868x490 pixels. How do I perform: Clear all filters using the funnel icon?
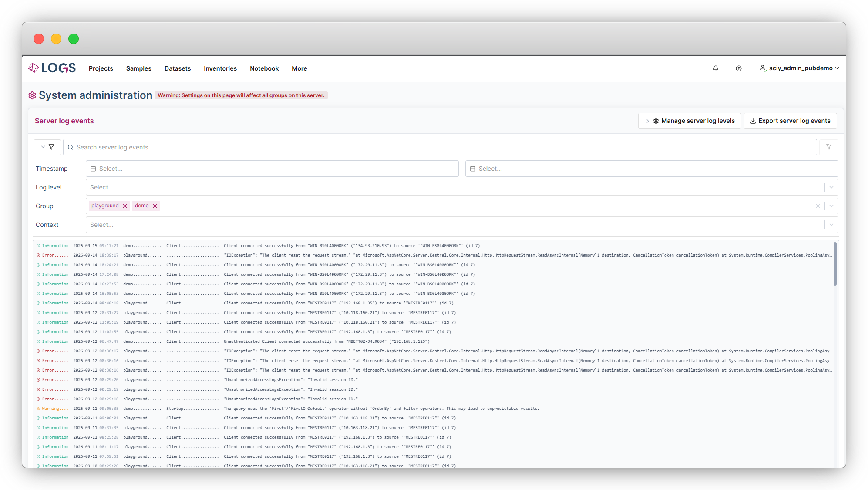[829, 147]
